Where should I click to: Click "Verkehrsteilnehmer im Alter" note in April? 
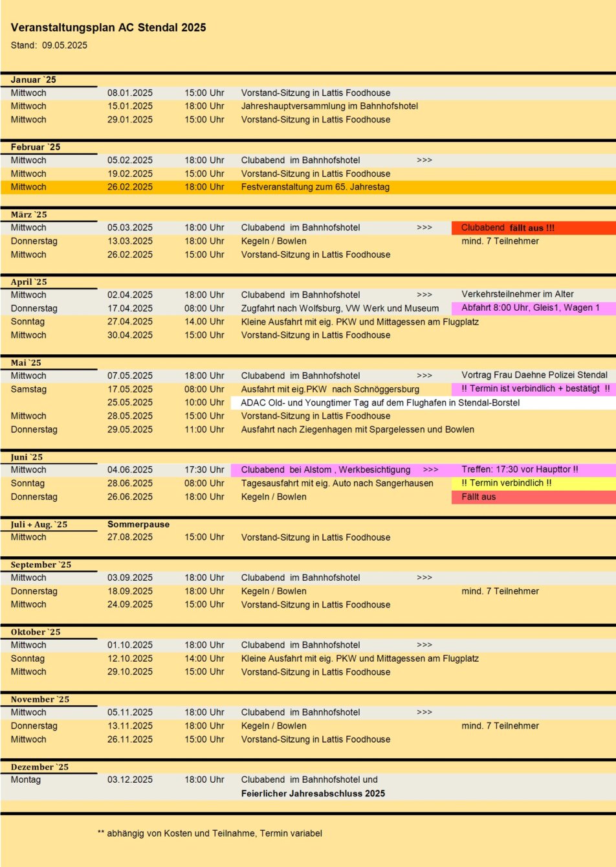(517, 294)
